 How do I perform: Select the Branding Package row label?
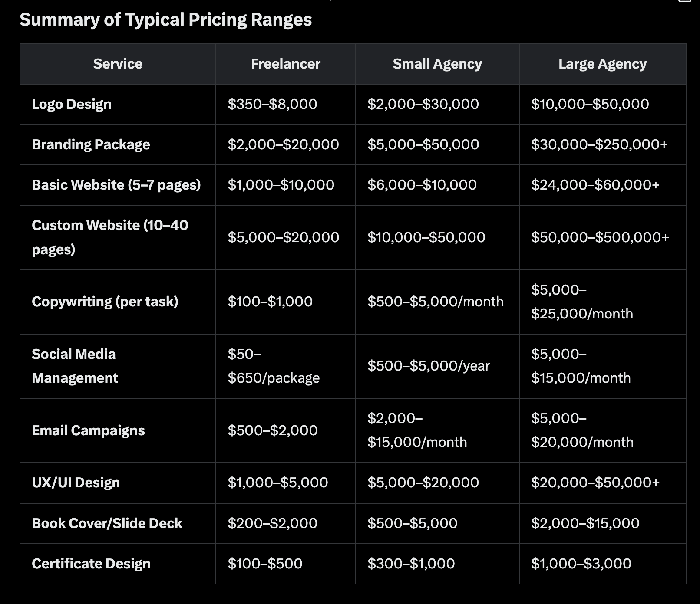coord(91,145)
